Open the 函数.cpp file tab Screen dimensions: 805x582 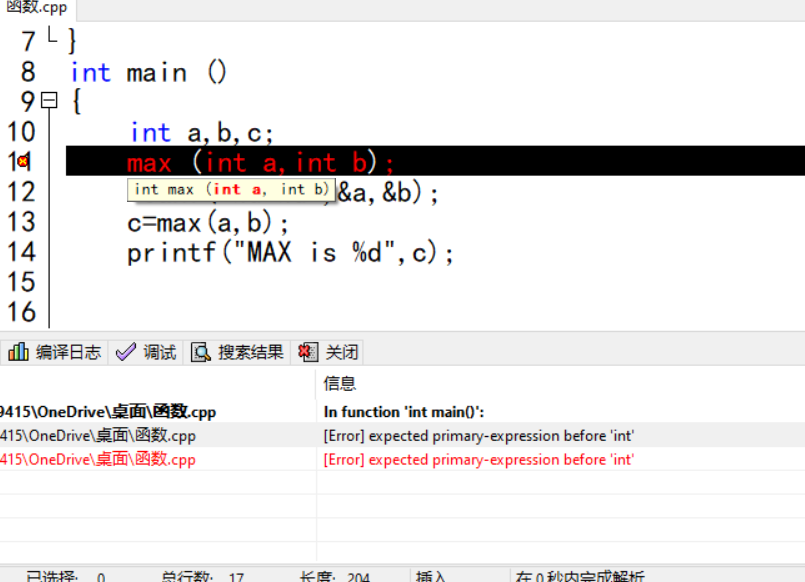36,7
